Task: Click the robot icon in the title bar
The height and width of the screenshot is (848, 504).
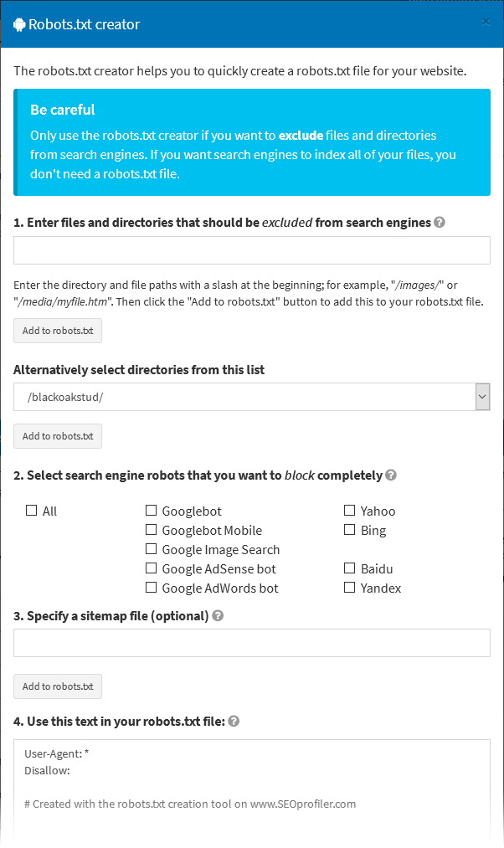Action: click(18, 24)
